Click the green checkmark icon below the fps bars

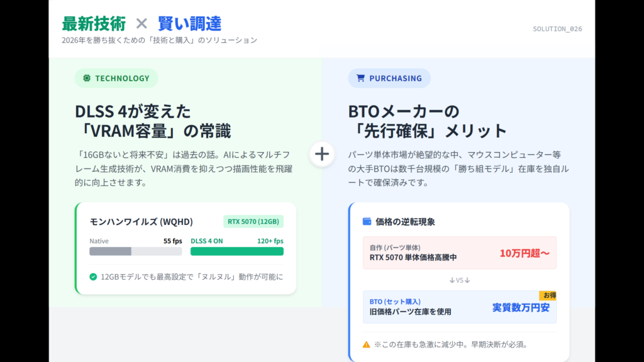click(x=93, y=277)
